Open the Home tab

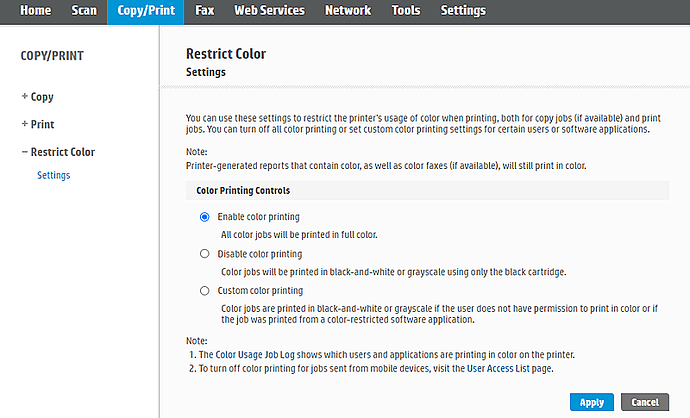(x=34, y=11)
